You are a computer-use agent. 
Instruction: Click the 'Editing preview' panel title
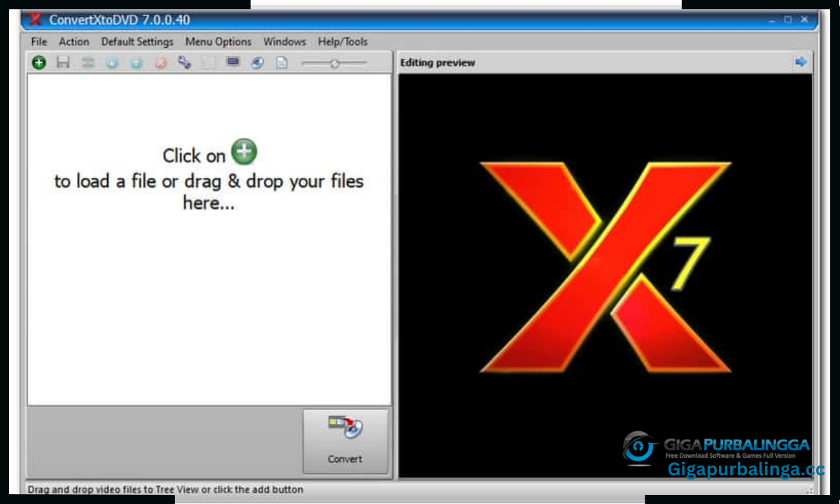[x=437, y=62]
